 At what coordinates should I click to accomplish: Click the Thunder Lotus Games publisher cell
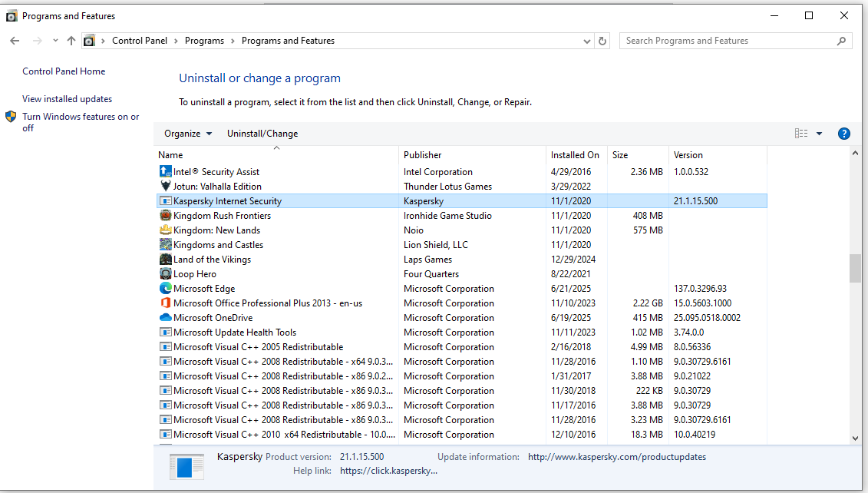pos(448,186)
